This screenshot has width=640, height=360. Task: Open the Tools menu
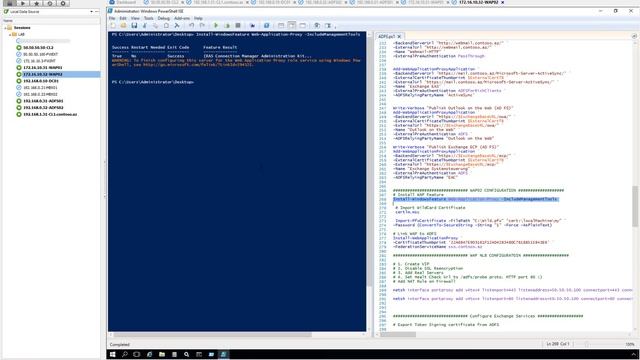tap(149, 18)
